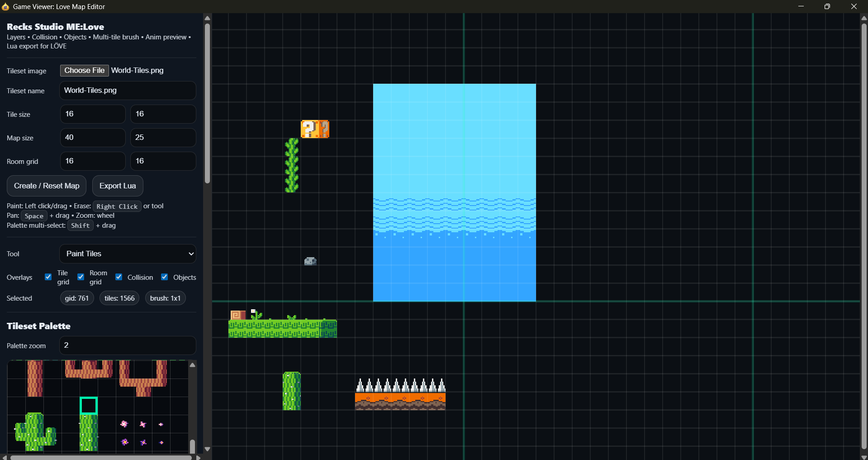The width and height of the screenshot is (868, 460).
Task: Click the white flower sprout on the grass
Action: point(256,314)
